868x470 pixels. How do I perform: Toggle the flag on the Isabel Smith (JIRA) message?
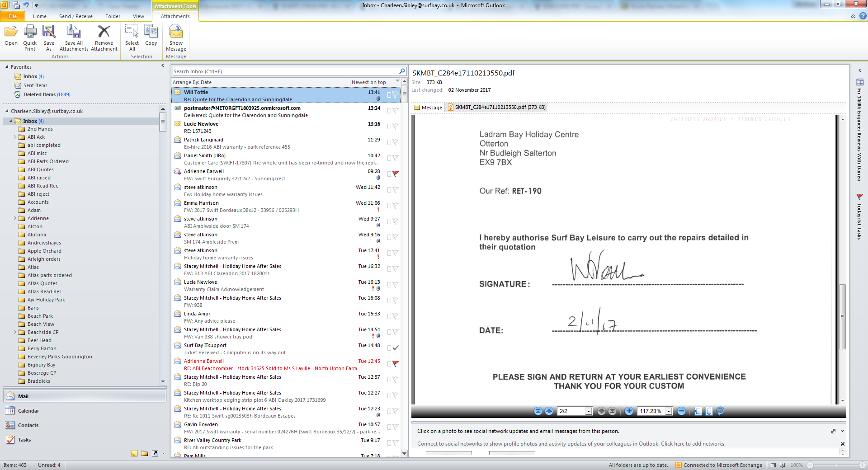coord(395,158)
